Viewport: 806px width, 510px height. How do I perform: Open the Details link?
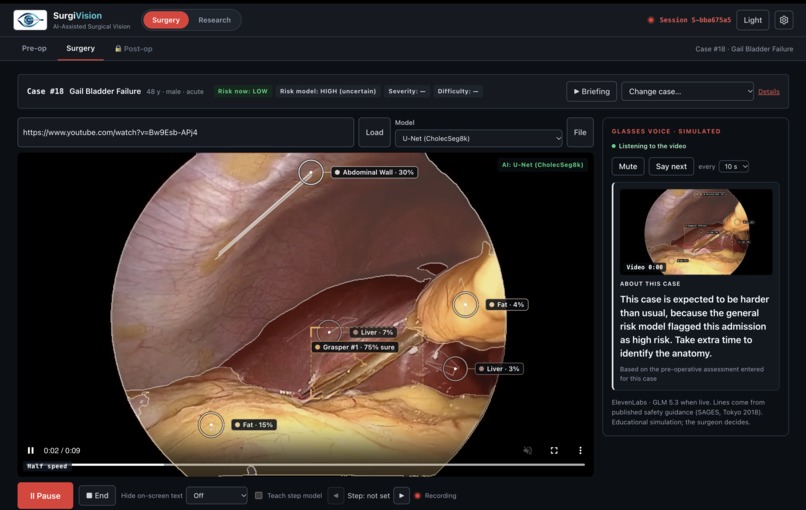tap(768, 92)
